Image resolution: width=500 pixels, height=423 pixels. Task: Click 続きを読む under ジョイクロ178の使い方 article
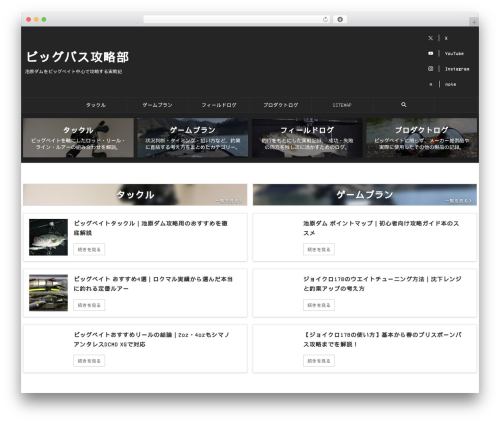click(319, 361)
